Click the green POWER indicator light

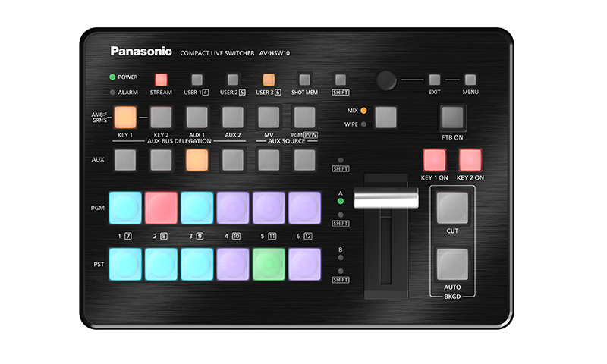(112, 77)
